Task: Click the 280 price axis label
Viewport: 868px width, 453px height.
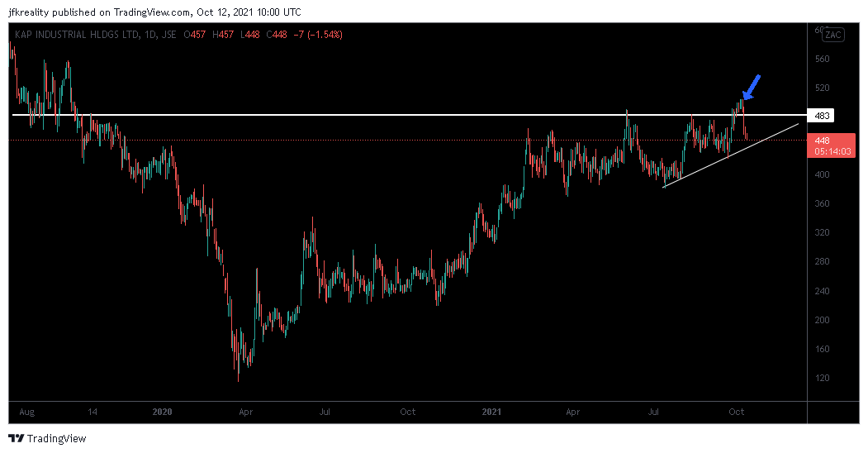Action: pyautogui.click(x=822, y=261)
